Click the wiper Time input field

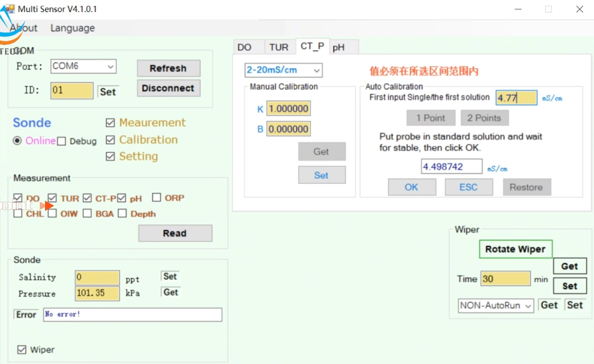coord(505,279)
